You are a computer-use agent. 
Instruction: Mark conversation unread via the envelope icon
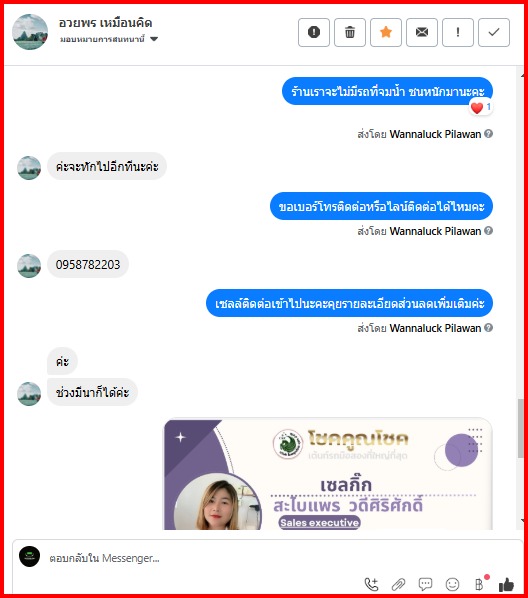click(x=422, y=32)
